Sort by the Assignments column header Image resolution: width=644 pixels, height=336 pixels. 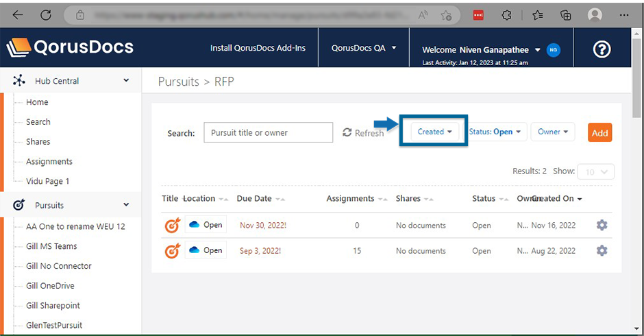(x=356, y=199)
